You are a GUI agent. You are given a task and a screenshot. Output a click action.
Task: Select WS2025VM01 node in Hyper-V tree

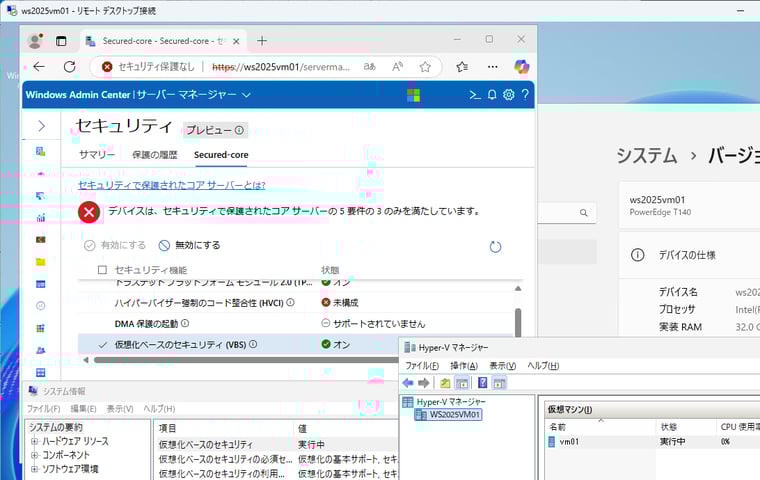[449, 415]
